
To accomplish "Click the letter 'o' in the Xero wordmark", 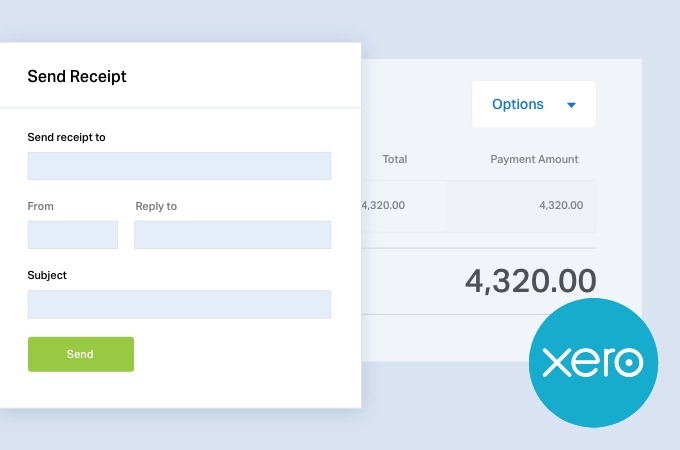I will pyautogui.click(x=628, y=362).
